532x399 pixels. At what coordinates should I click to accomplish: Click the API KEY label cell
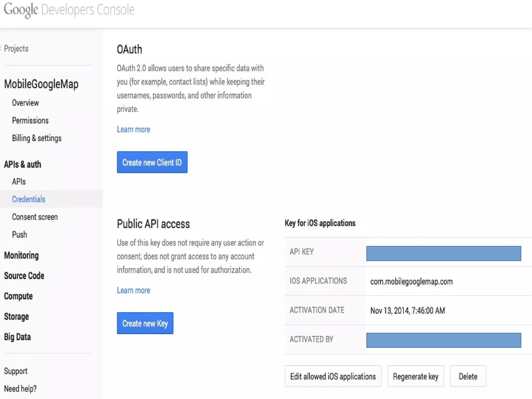325,252
